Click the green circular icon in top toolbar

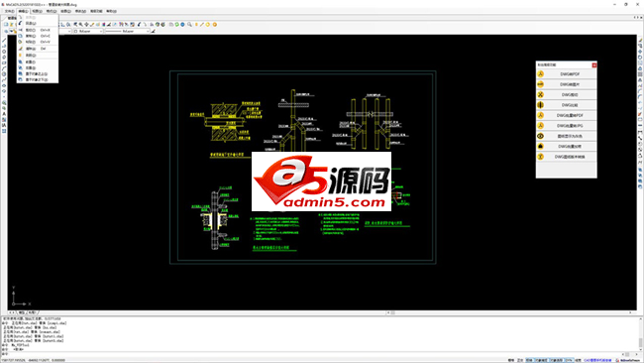(177, 24)
